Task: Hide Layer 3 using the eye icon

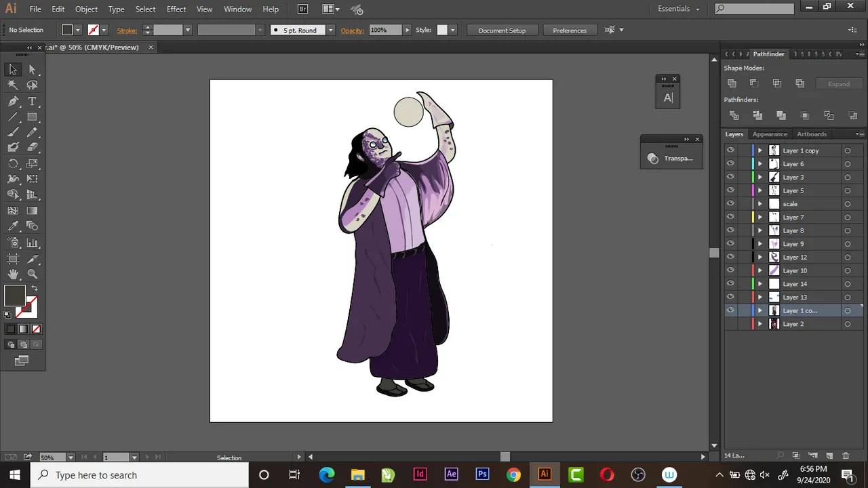Action: [x=730, y=178]
